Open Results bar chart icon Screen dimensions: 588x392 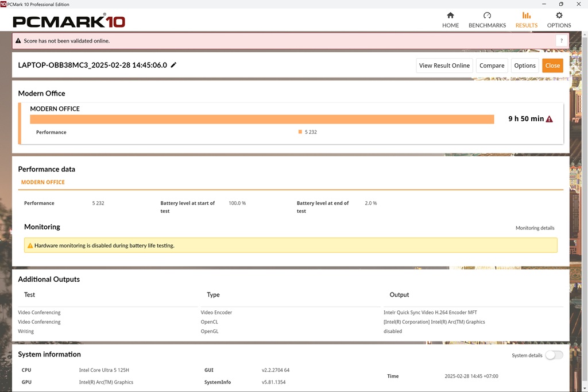pos(526,16)
